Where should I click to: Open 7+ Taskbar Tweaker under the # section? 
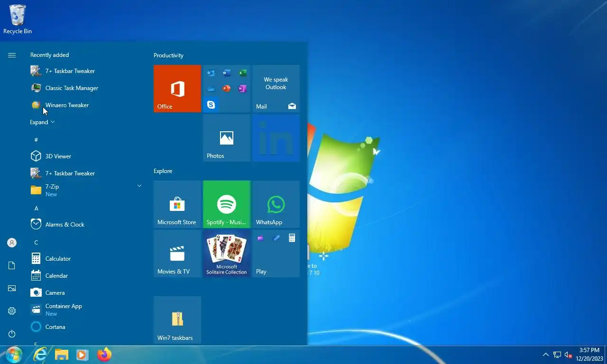click(x=86, y=173)
